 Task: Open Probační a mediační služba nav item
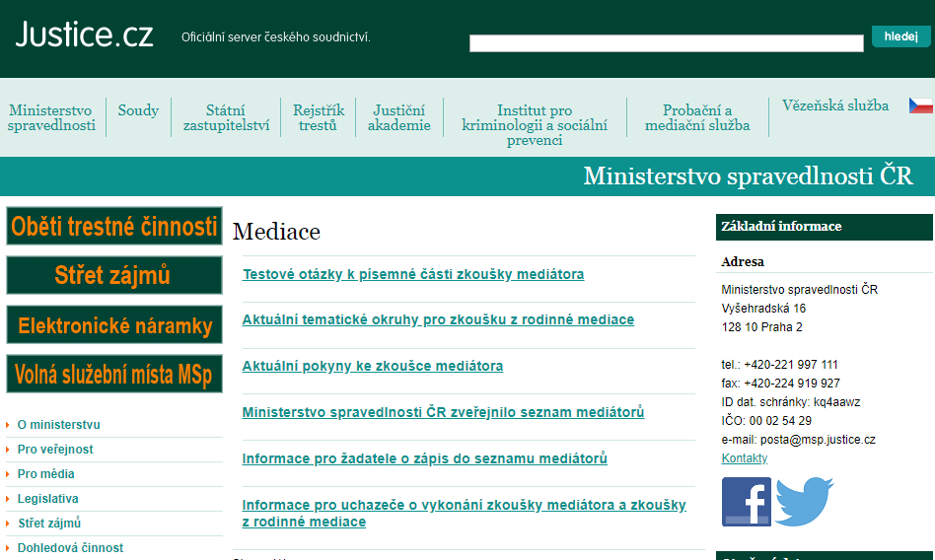[x=697, y=117]
